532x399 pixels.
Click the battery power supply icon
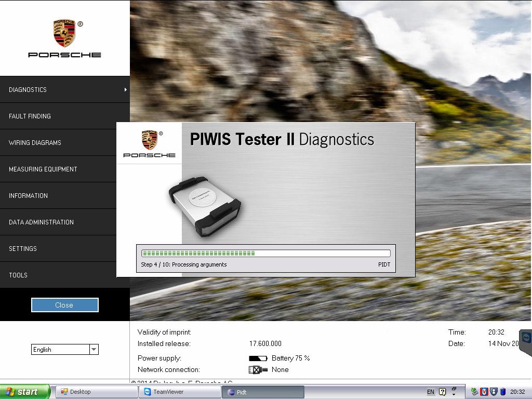[258, 358]
